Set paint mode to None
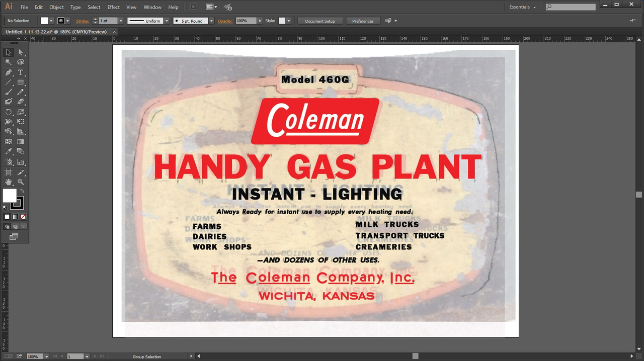Screen dimensions: 644x361 coord(23,217)
